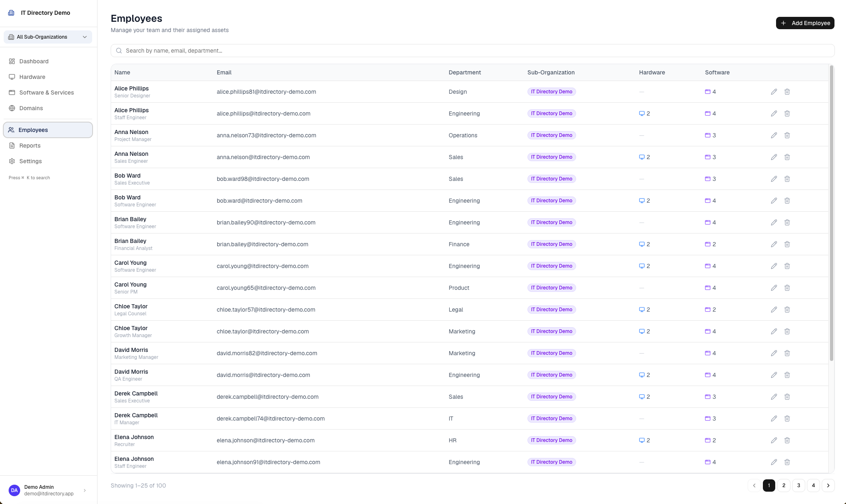Click the Email column header
This screenshot has height=504, width=846.
pos(224,72)
